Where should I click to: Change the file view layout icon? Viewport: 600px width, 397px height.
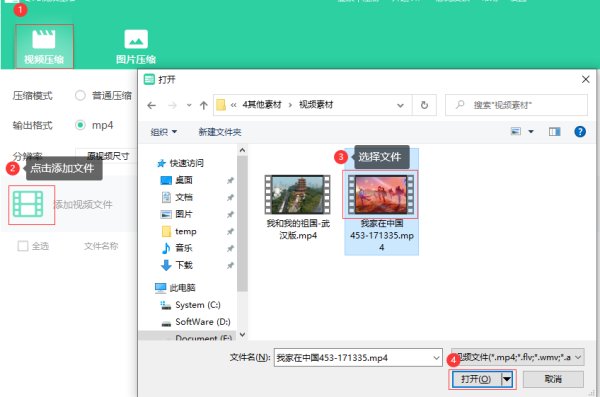[x=516, y=132]
